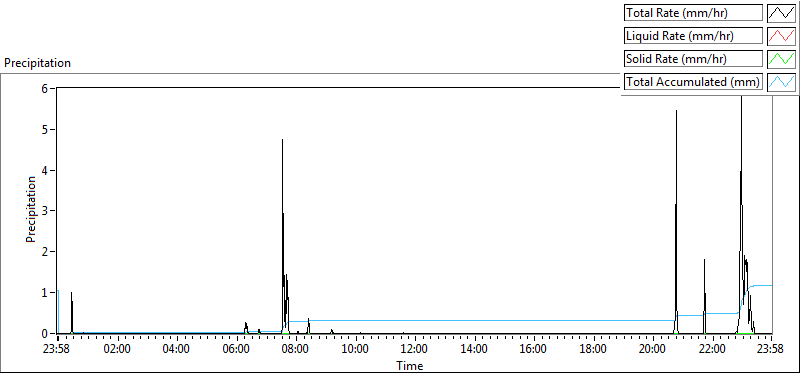800x373 pixels.
Task: Click the Total Accumulated blue plot icon
Action: coord(781,82)
